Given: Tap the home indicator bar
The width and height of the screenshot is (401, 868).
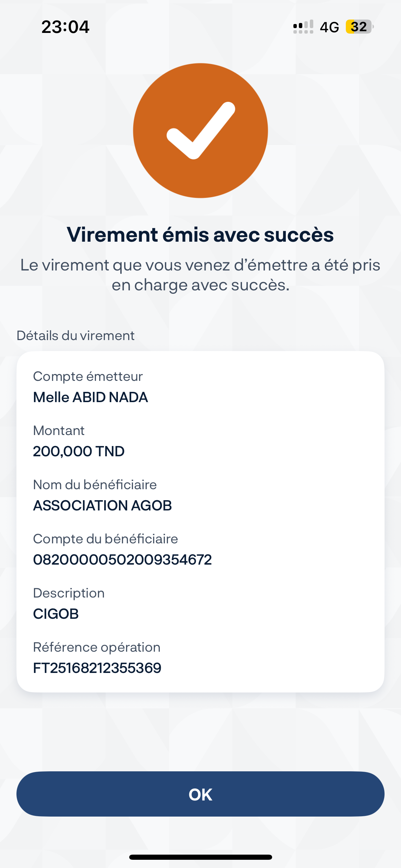Looking at the screenshot, I should [x=200, y=857].
